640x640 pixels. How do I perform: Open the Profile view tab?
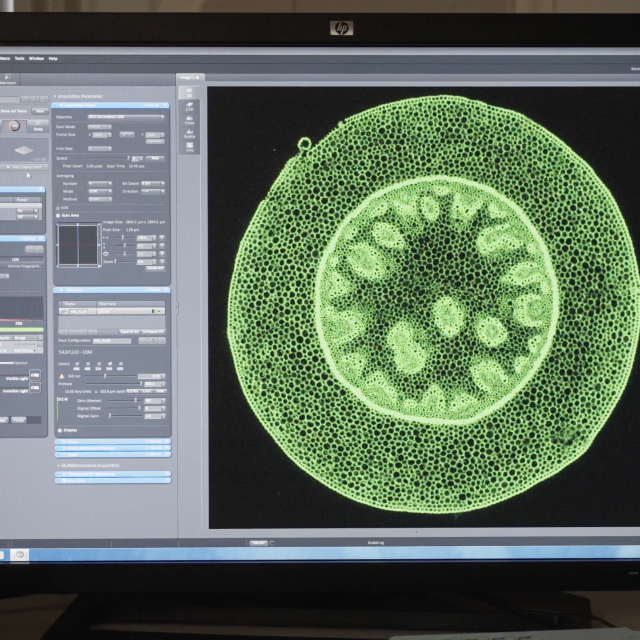189,133
